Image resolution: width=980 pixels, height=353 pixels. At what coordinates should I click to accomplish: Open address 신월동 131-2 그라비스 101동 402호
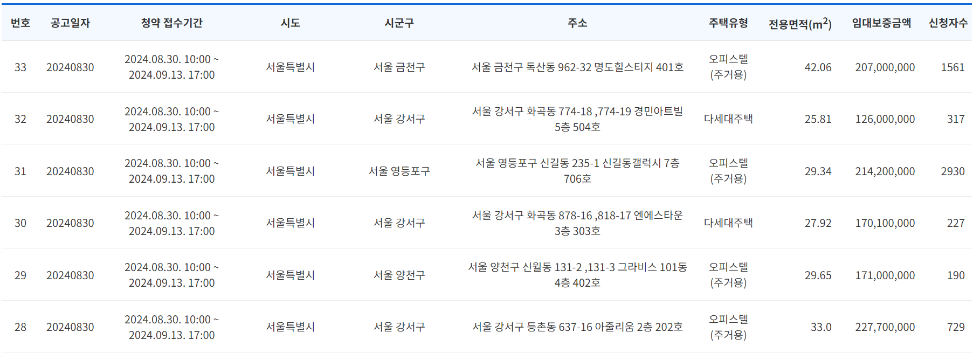point(577,275)
